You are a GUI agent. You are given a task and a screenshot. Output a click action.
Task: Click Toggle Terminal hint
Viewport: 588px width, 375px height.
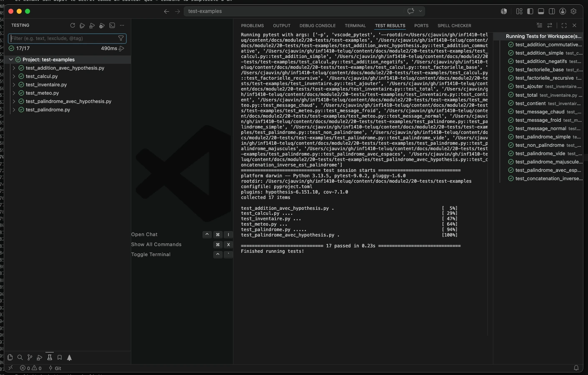pyautogui.click(x=151, y=254)
